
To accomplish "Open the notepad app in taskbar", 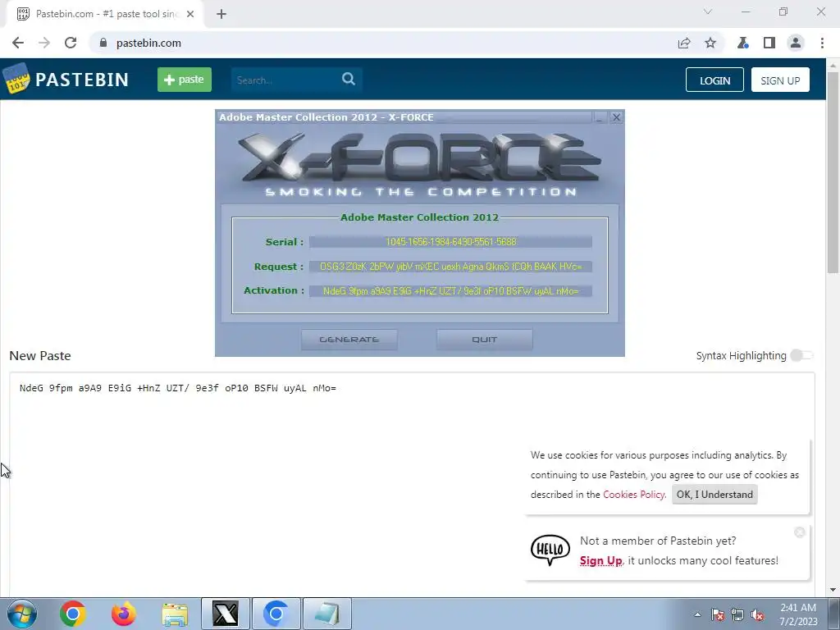I will (x=327, y=614).
